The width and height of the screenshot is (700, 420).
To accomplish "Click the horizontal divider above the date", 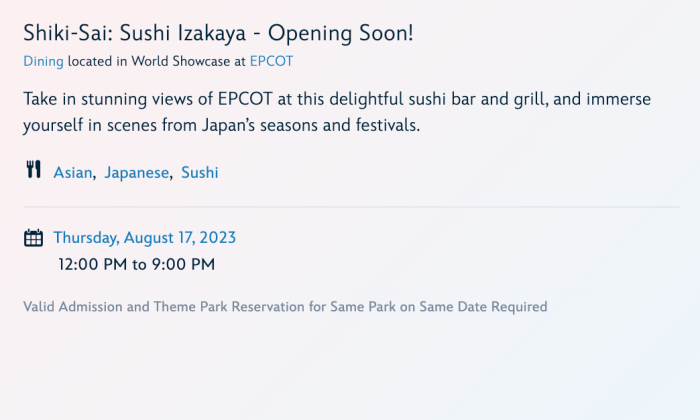I will tap(350, 207).
